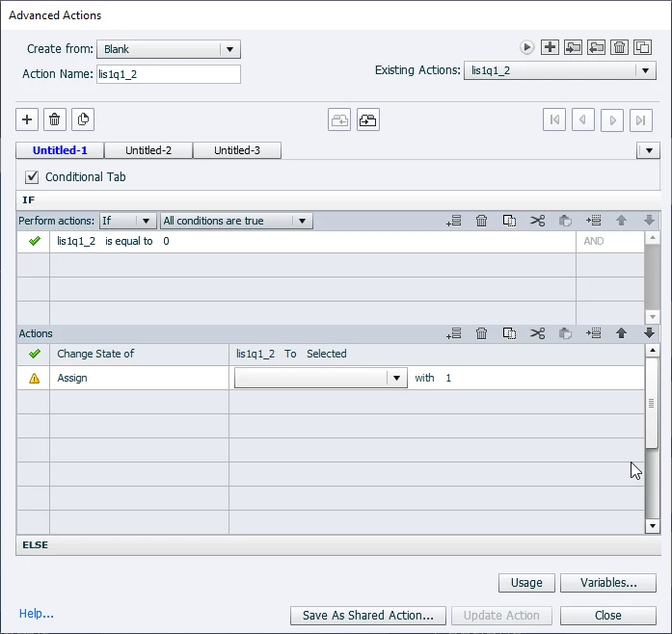Open All conditions are true dropdown

point(236,221)
